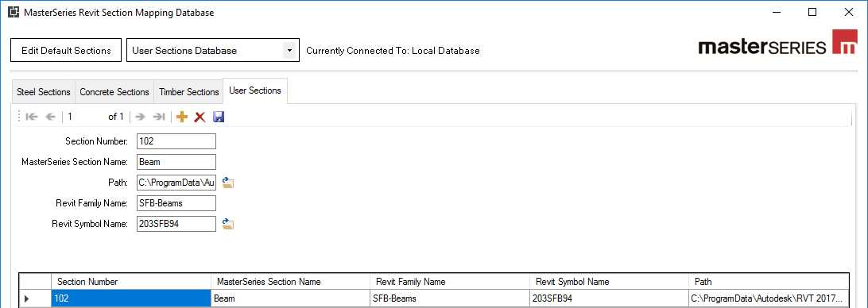Select the 203SFB94 cell in grid
The image size is (868, 308).
click(x=610, y=298)
